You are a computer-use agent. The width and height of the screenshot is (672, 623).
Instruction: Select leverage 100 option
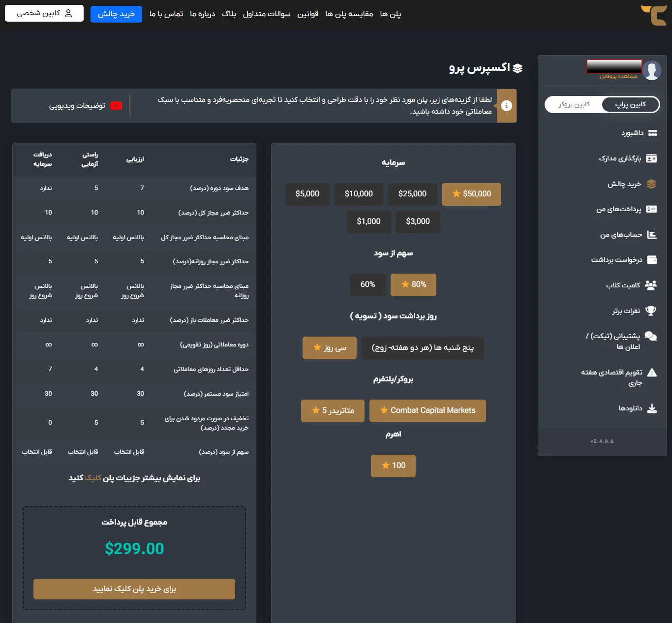click(x=393, y=466)
